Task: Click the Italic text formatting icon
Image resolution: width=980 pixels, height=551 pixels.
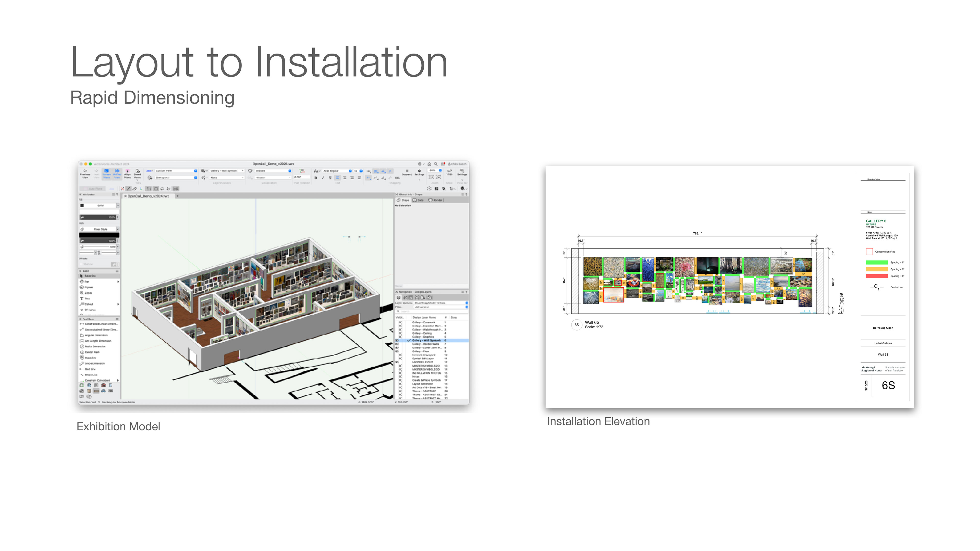Action: click(x=323, y=178)
